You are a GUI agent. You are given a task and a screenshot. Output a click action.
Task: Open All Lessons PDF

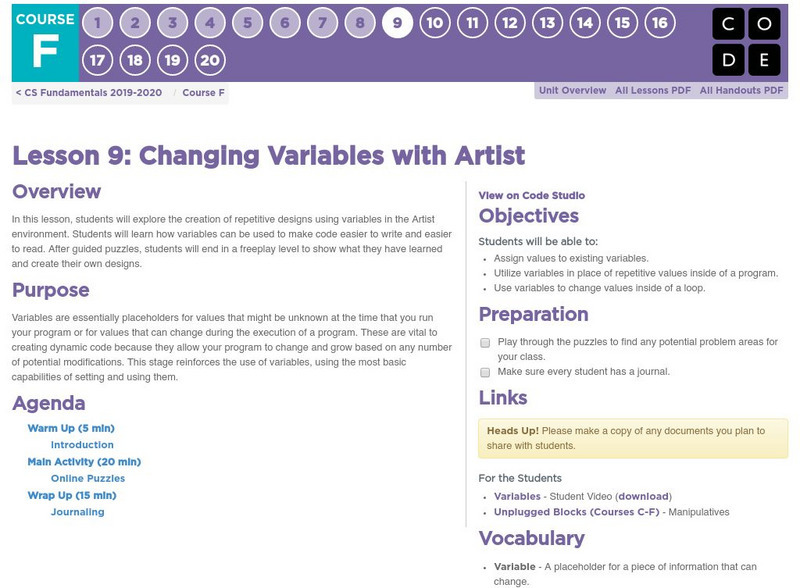coord(653,90)
